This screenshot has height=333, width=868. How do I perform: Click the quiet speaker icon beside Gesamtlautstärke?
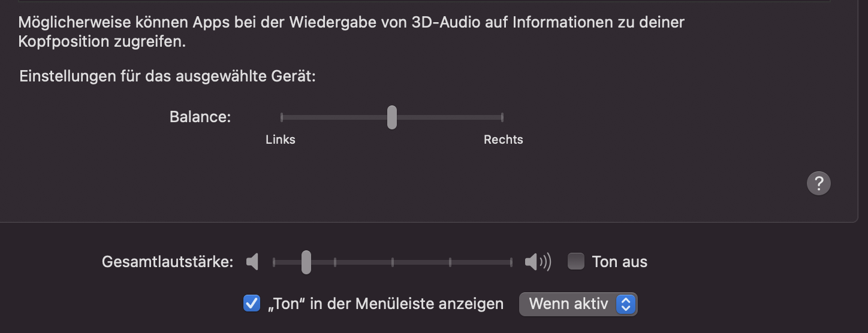pos(252,262)
